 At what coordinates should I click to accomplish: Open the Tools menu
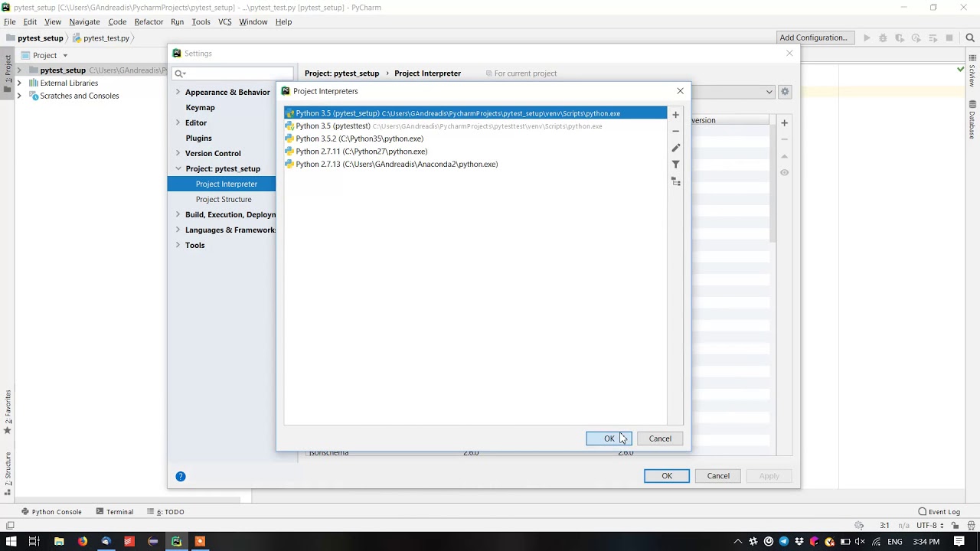click(x=201, y=21)
